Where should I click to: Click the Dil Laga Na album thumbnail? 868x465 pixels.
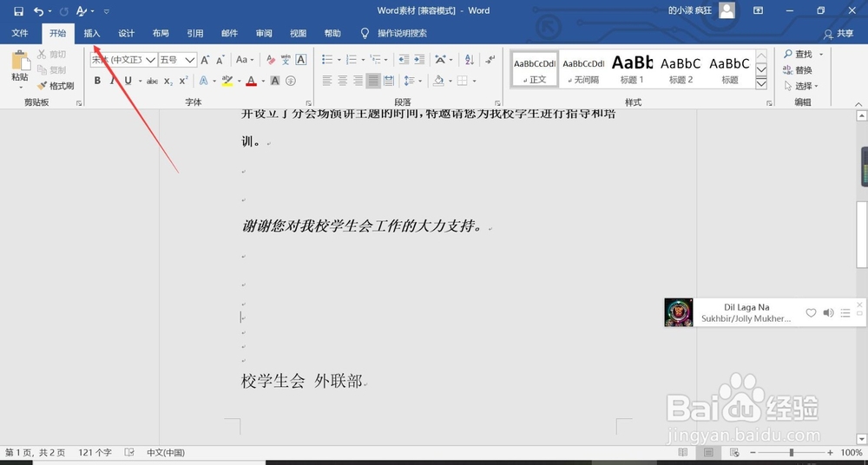coord(679,312)
